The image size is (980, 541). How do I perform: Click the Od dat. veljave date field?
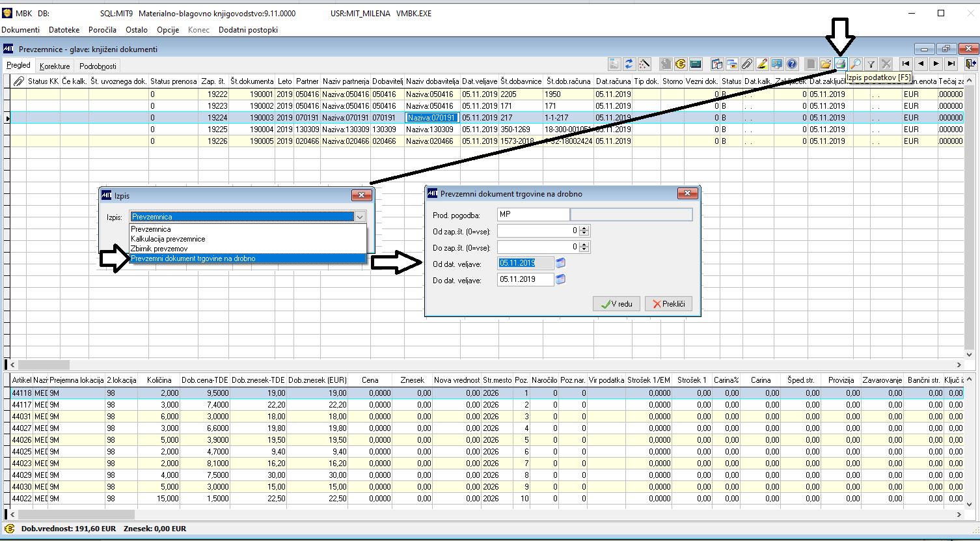click(526, 263)
